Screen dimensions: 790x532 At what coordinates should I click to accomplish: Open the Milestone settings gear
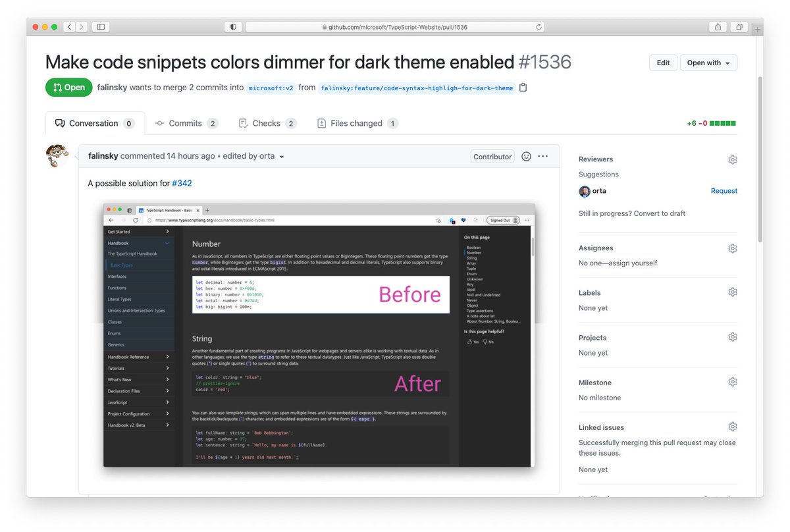[x=732, y=381]
